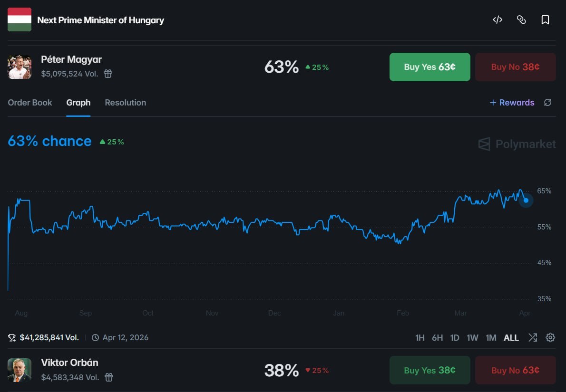This screenshot has height=392, width=566.
Task: Click gift icon beside Péter Magyar volume
Action: pyautogui.click(x=108, y=74)
